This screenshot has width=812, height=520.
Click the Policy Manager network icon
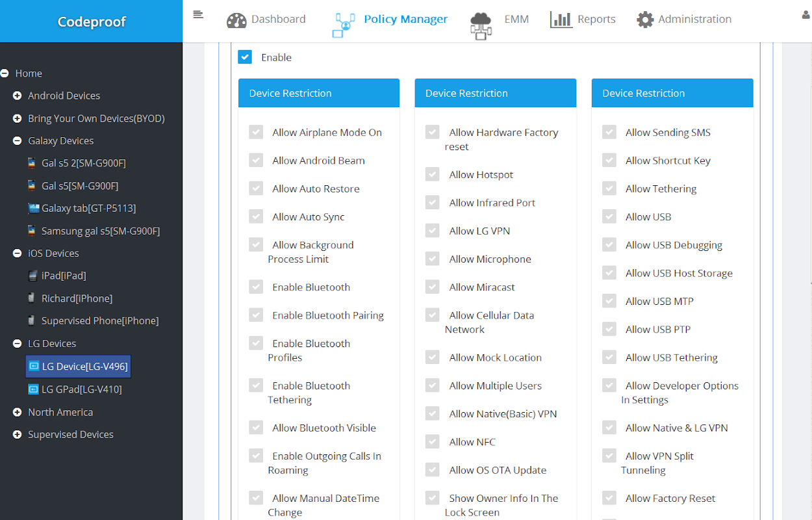click(344, 25)
